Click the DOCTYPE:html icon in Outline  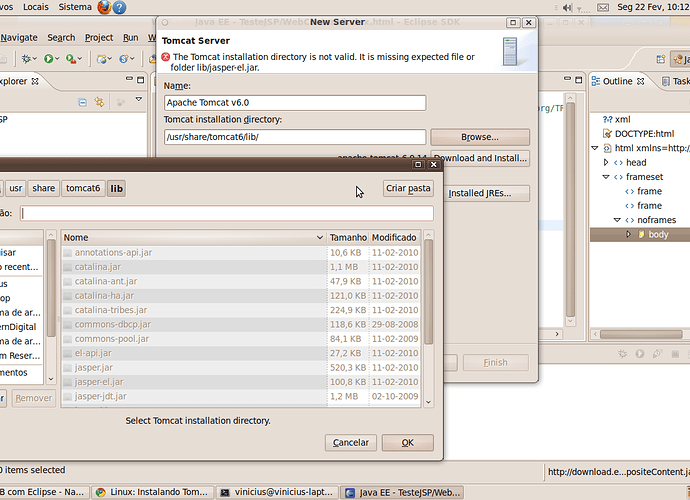607,133
